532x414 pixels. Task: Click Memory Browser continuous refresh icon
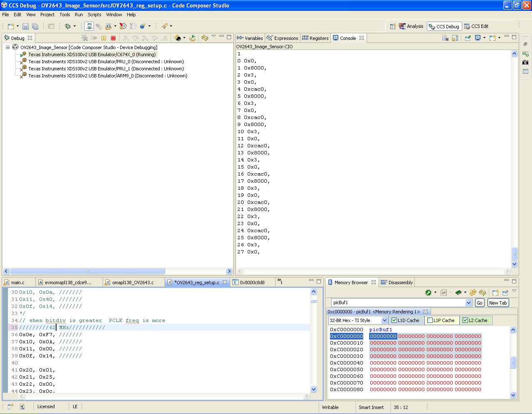point(473,293)
